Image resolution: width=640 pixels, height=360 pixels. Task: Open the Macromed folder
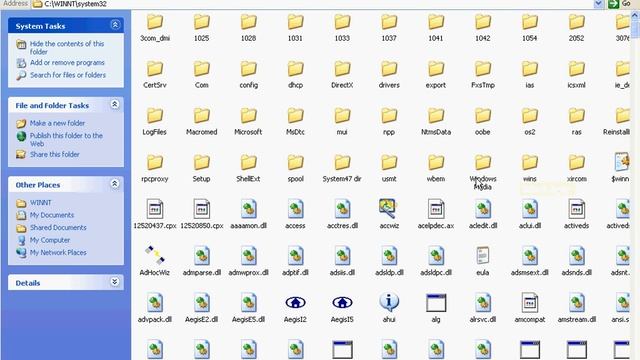point(202,116)
